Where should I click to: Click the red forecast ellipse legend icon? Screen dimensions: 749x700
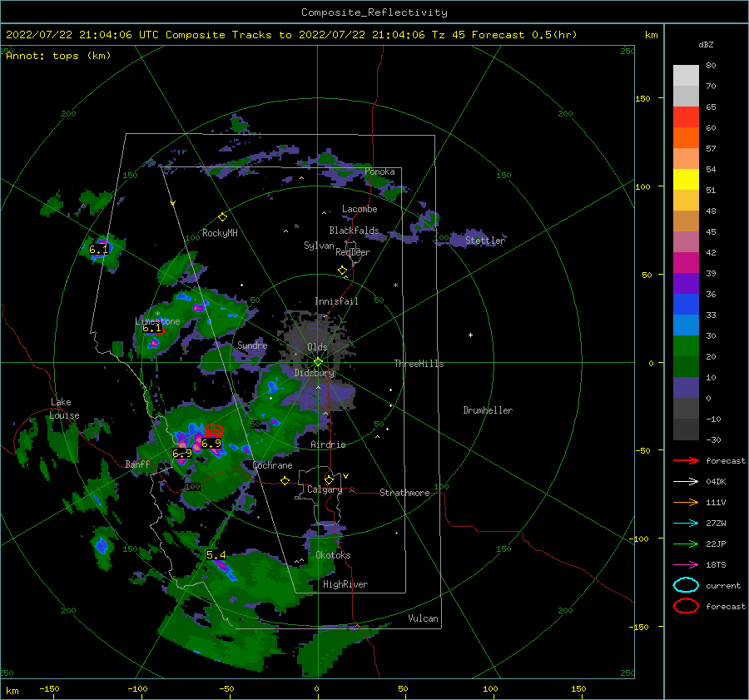click(x=686, y=606)
